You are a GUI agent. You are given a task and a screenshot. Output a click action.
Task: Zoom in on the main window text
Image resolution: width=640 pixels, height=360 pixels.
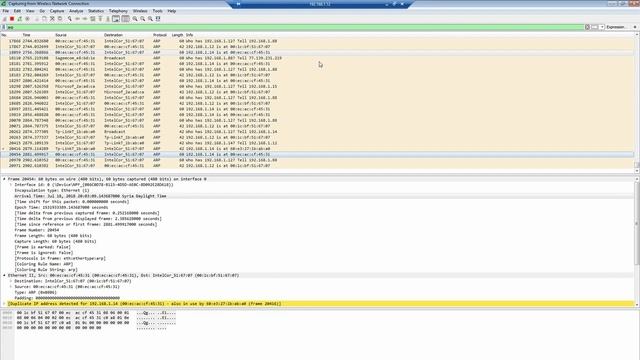(x=135, y=19)
